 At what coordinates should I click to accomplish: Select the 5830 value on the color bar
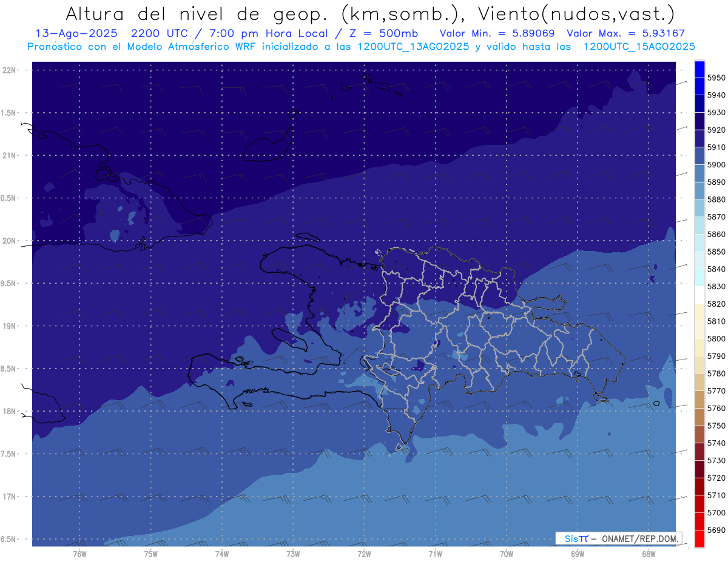coord(716,286)
